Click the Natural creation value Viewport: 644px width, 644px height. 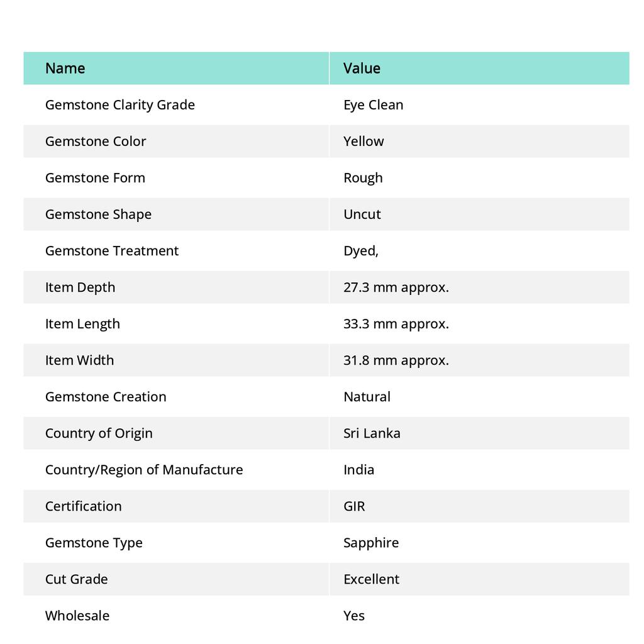(x=367, y=396)
